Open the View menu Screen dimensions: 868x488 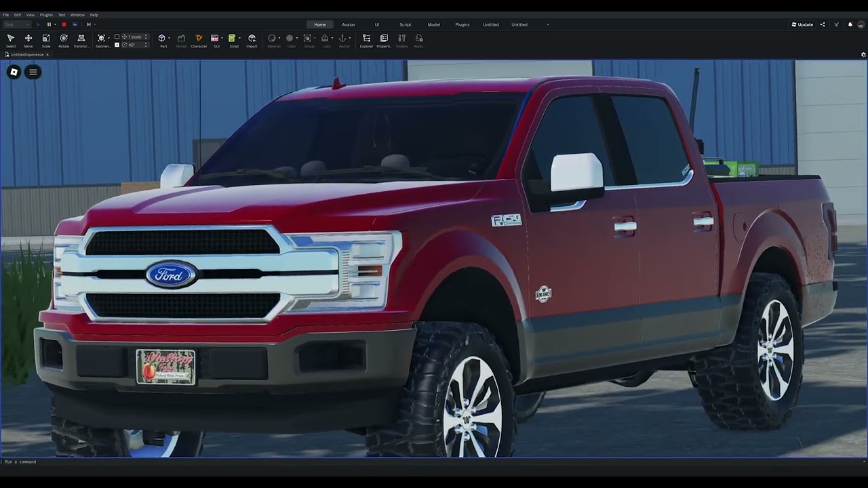pyautogui.click(x=31, y=15)
